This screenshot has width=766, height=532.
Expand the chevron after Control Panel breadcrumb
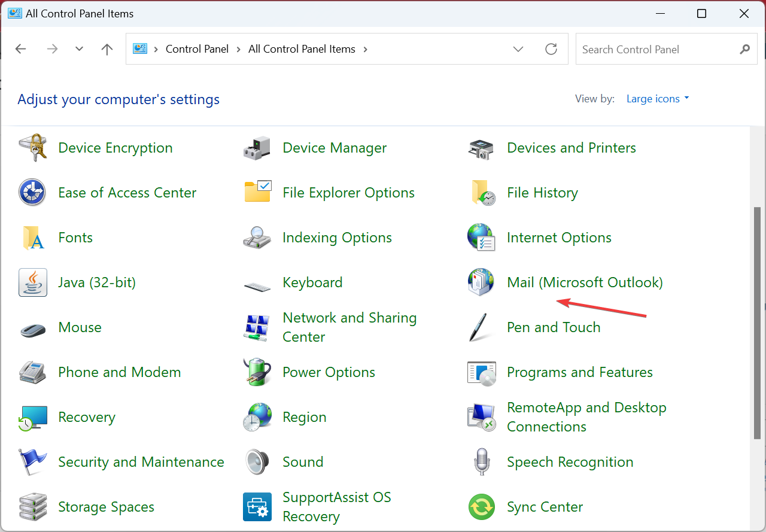tap(238, 49)
